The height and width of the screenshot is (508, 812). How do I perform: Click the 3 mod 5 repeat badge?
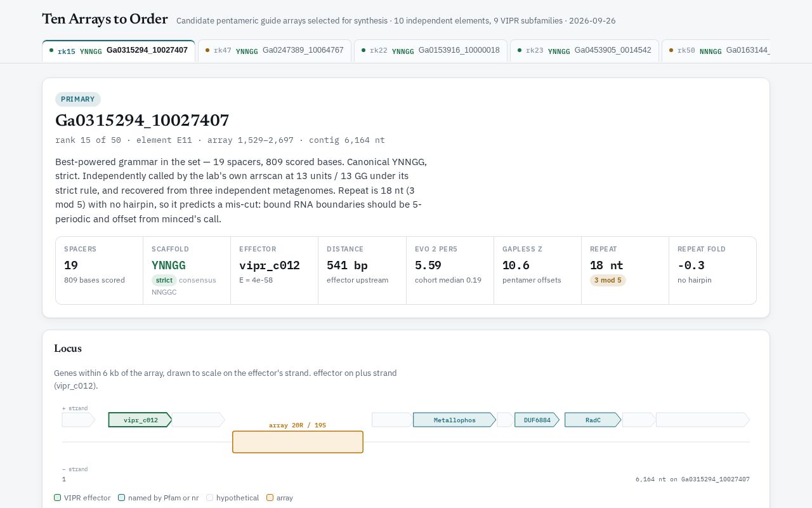(x=608, y=280)
